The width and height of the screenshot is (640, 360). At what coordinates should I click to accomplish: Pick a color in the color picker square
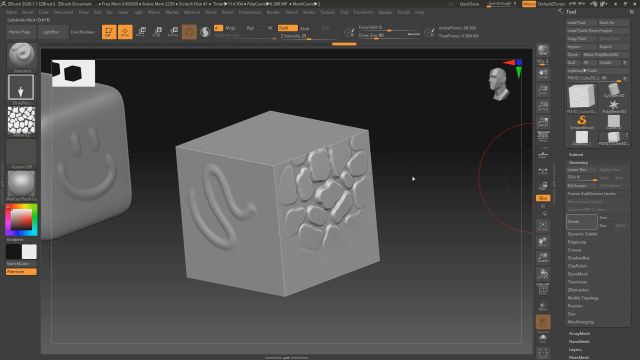(21, 220)
